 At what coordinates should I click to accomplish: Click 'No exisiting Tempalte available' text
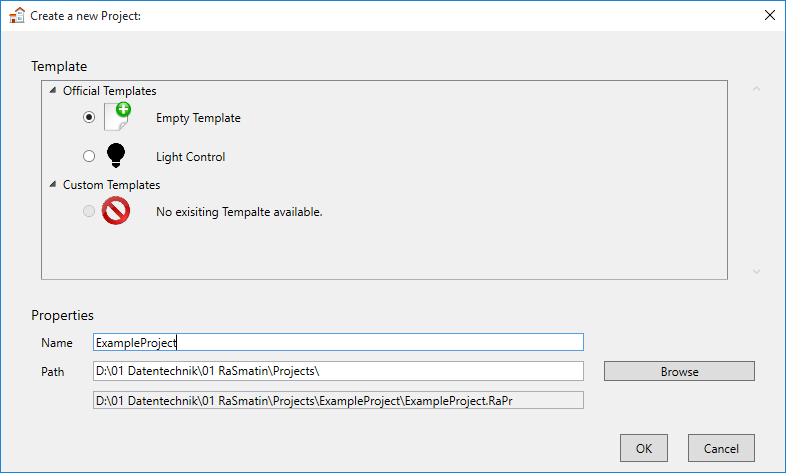click(239, 212)
